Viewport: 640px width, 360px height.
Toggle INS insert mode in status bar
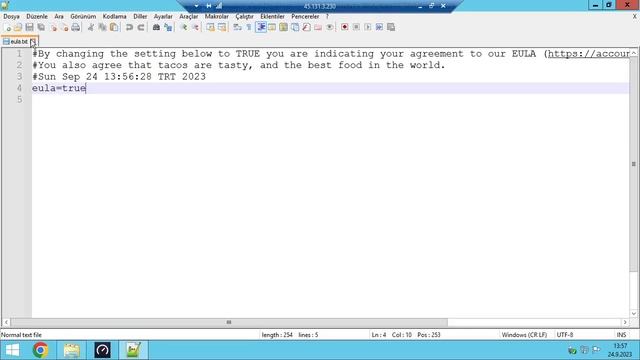(621, 335)
